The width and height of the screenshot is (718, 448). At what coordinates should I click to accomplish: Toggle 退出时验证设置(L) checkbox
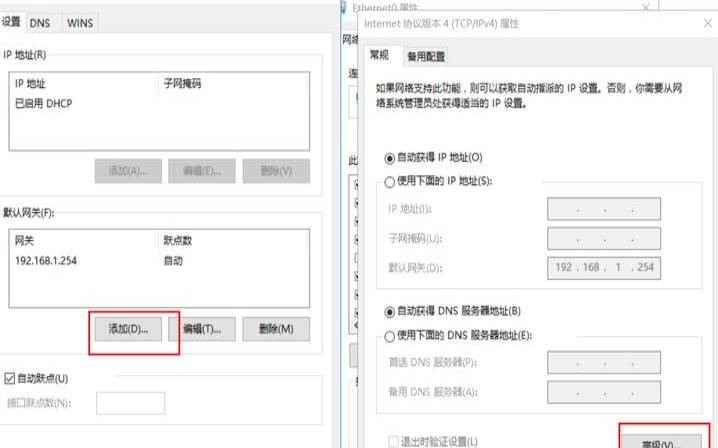click(x=393, y=441)
